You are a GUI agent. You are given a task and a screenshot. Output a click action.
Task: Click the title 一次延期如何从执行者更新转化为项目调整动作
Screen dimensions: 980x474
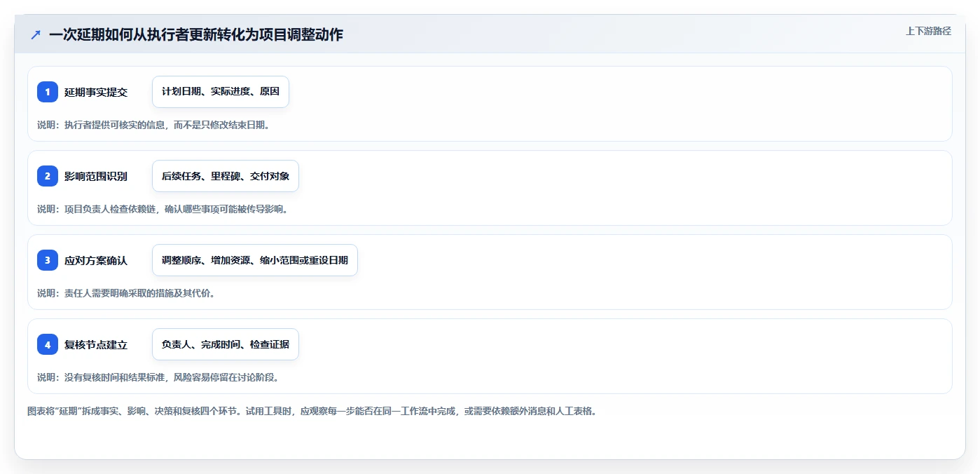[196, 34]
